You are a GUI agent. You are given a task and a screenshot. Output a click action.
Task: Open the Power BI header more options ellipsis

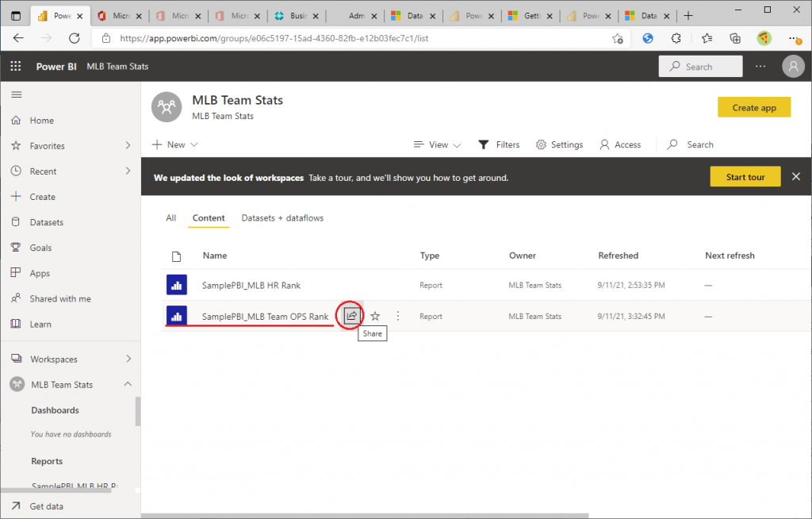[x=760, y=67]
